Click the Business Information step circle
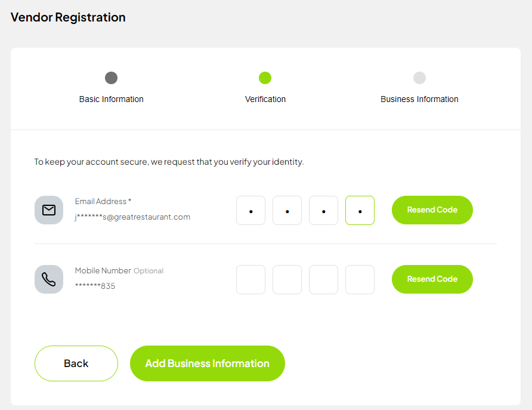 [419, 78]
